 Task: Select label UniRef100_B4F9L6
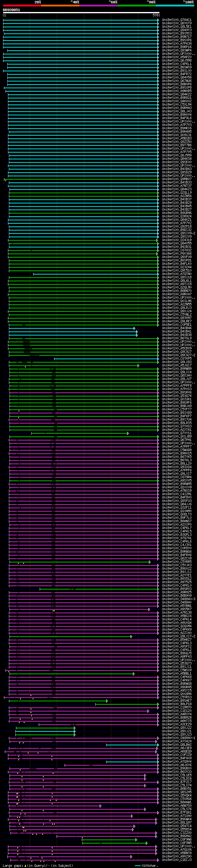[x=176, y=118]
